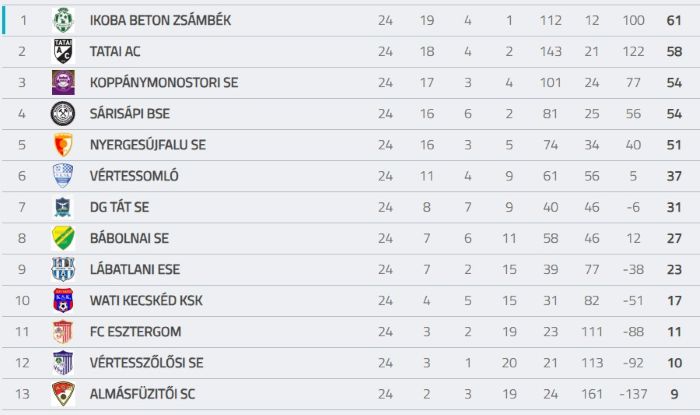Click the NYERGESÚJFALU SE name link
Image resolution: width=700 pixels, height=415 pixels.
[148, 145]
